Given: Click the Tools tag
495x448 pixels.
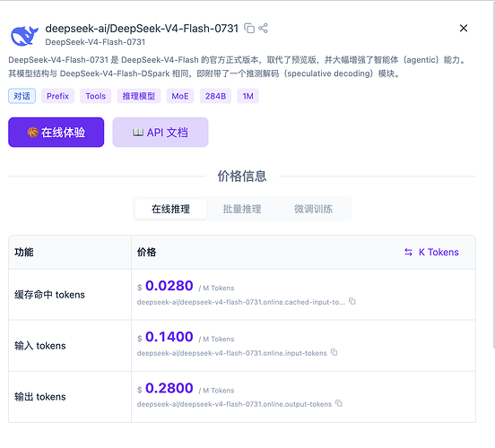Looking at the screenshot, I should [x=96, y=96].
